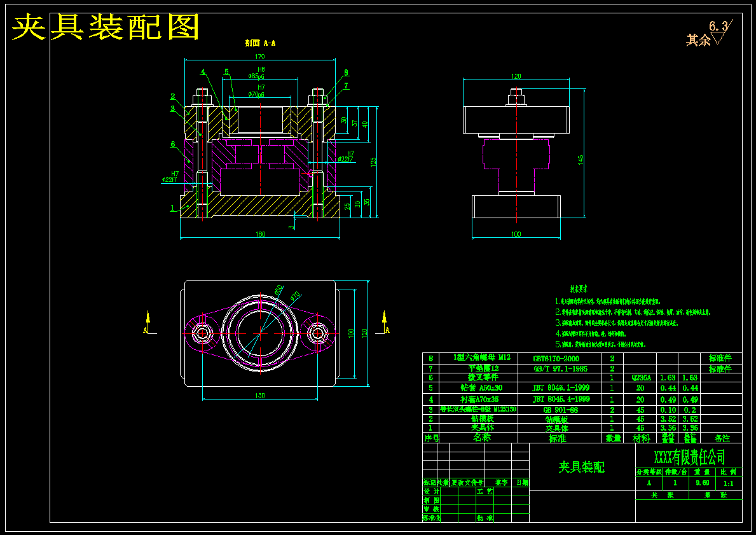
Task: Click balloon number 8 in section view
Action: (x=346, y=73)
